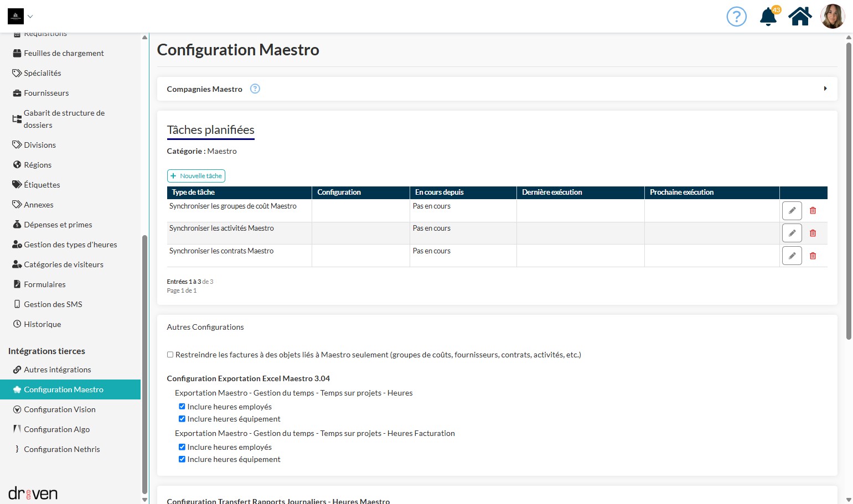Viewport: 853px width, 504px height.
Task: Delete Synchroniser les contrats Maestro task
Action: 813,256
